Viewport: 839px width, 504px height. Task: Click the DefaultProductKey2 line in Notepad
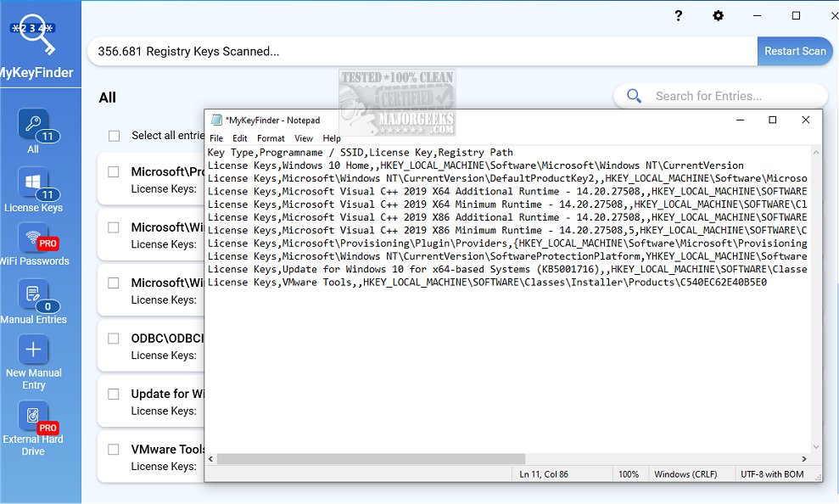click(507, 179)
